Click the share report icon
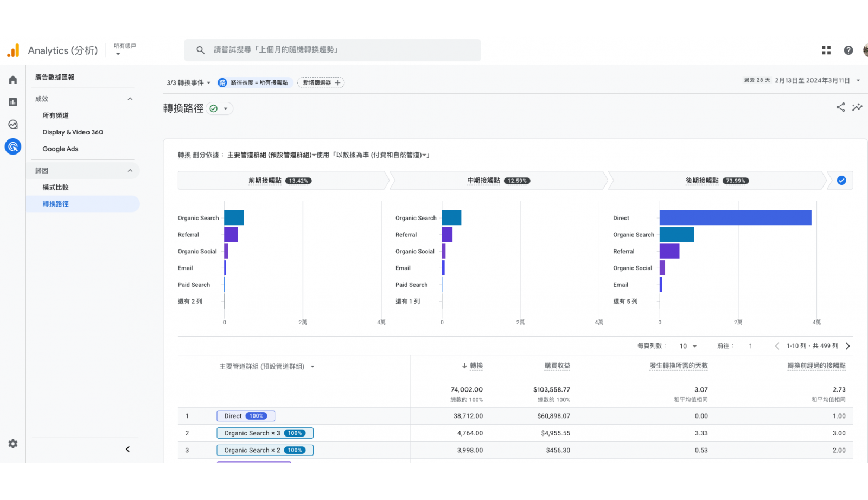 (840, 107)
